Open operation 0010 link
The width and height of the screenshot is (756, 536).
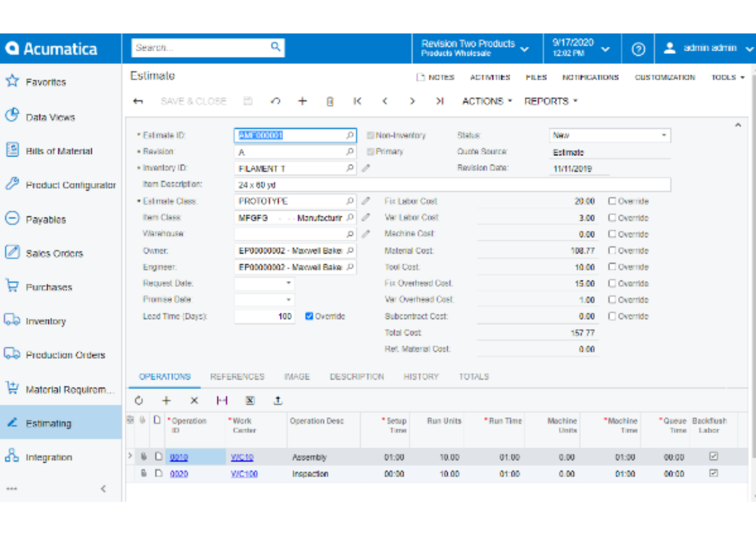pos(178,457)
